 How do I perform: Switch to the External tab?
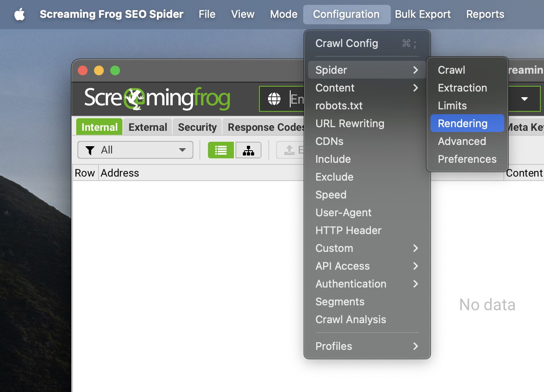pyautogui.click(x=148, y=127)
